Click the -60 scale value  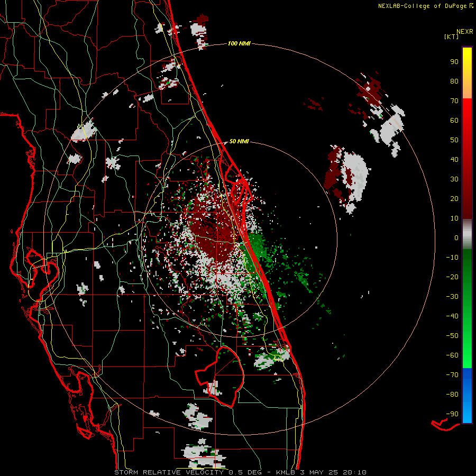[452, 355]
